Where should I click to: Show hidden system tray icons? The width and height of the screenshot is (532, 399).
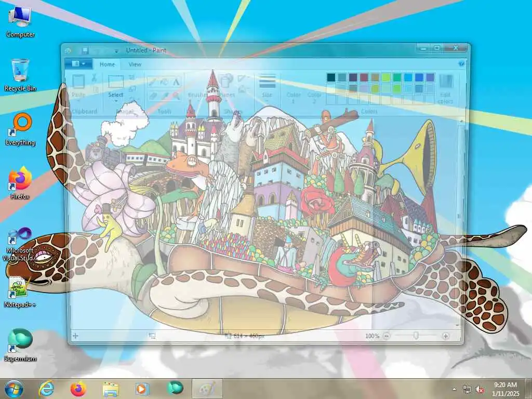tap(454, 389)
